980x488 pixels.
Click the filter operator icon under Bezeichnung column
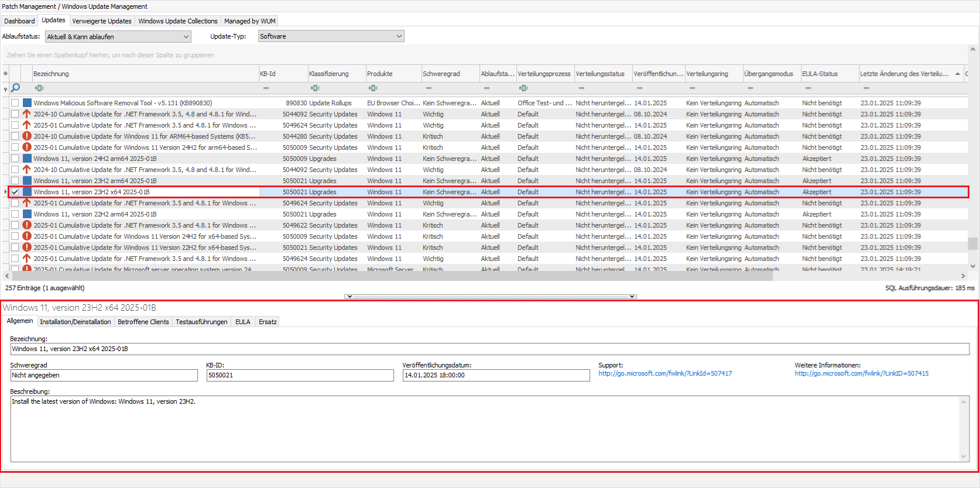39,88
